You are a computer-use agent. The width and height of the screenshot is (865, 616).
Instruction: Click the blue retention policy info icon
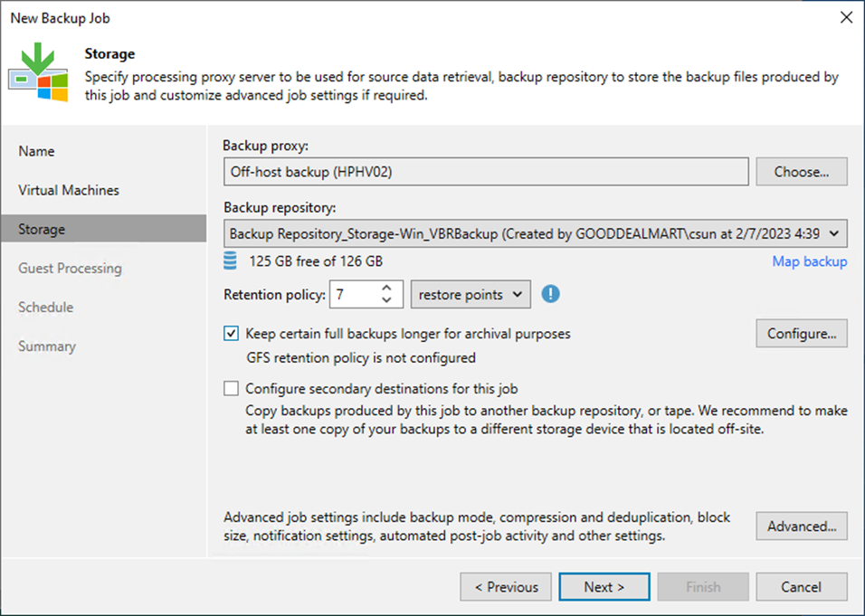click(x=550, y=294)
